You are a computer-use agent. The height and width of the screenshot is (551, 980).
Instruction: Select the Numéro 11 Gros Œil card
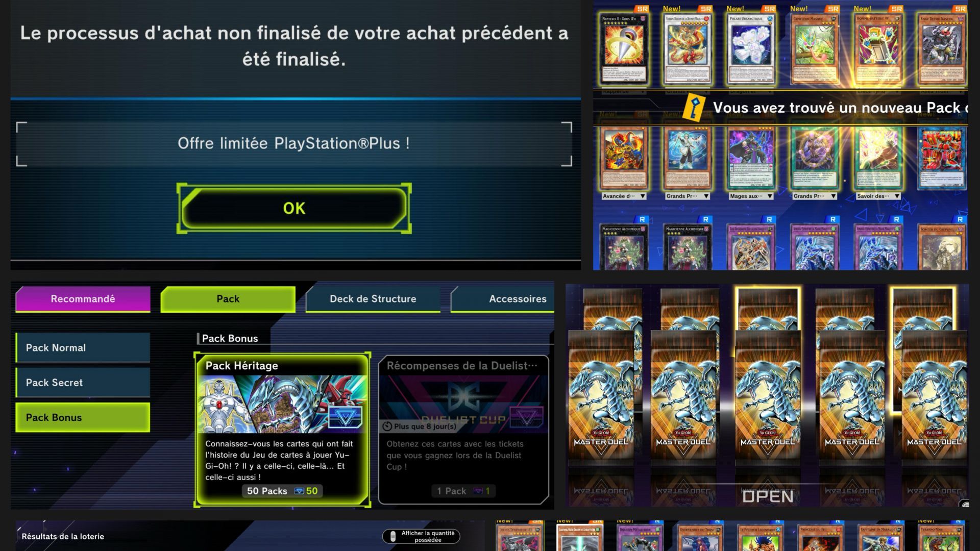click(x=624, y=49)
